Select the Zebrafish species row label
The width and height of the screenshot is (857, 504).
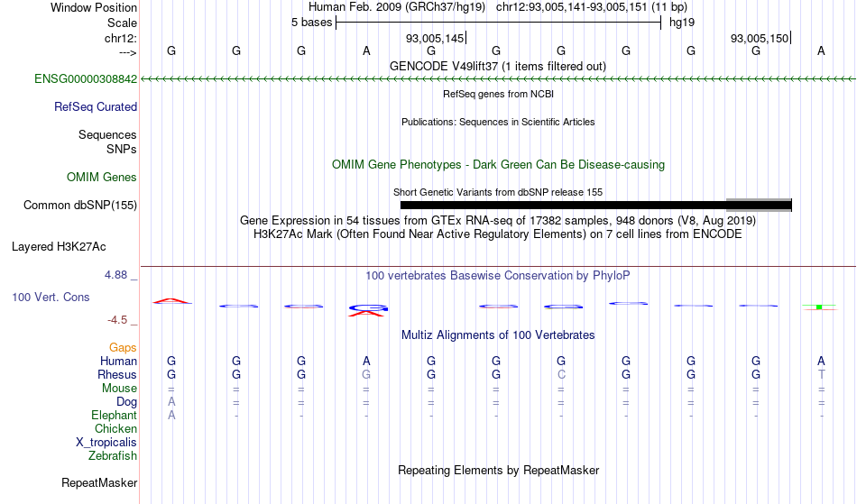click(x=113, y=456)
